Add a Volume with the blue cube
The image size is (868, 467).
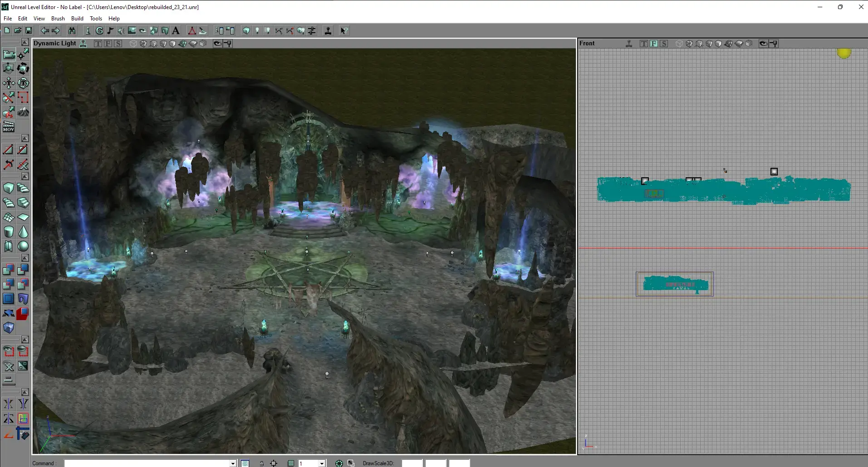9,328
